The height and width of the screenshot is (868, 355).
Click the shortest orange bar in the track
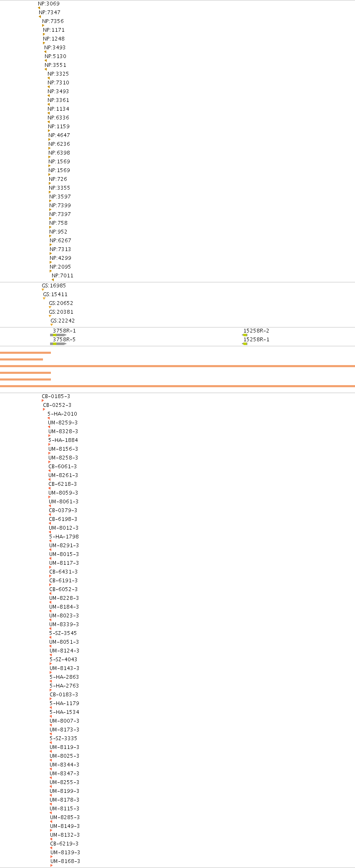tap(21, 359)
